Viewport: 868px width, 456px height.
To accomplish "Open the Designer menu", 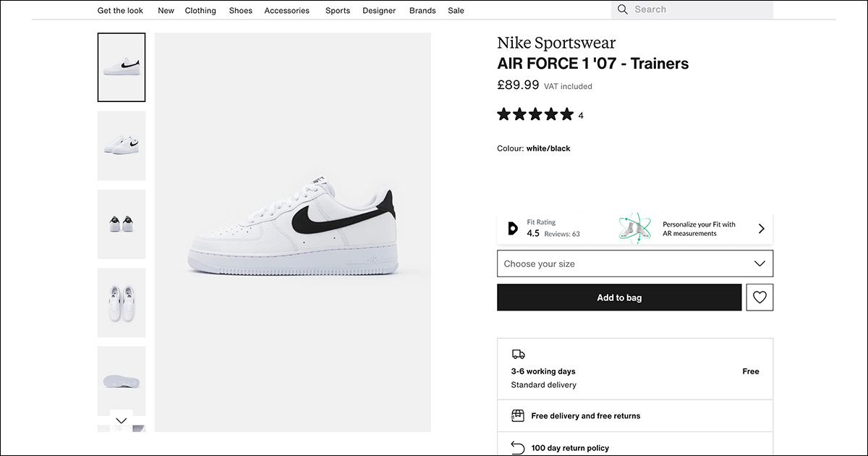I will pyautogui.click(x=379, y=11).
